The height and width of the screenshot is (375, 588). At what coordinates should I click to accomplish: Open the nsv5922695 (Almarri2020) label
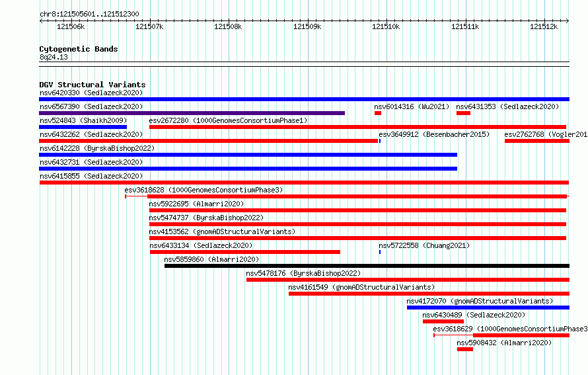196,204
